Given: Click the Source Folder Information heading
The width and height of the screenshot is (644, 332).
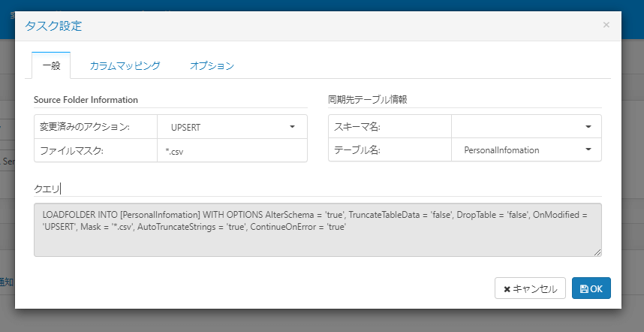Looking at the screenshot, I should [86, 100].
